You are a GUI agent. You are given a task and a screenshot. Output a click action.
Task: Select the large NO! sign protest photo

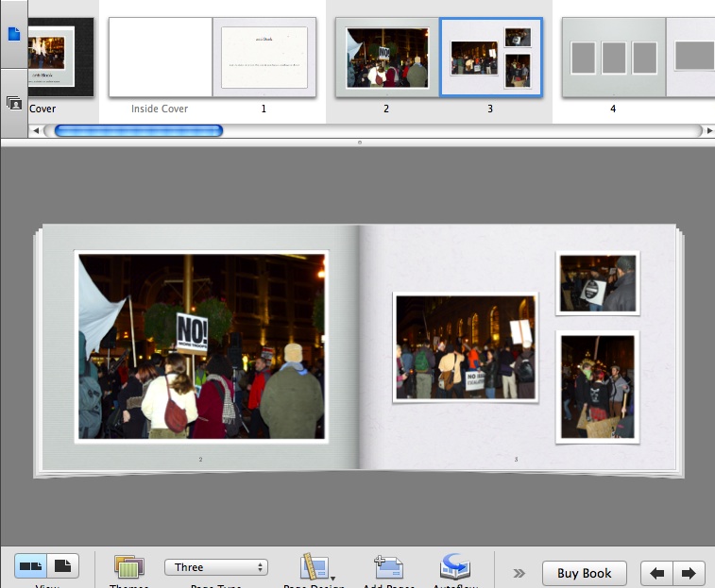(x=201, y=346)
